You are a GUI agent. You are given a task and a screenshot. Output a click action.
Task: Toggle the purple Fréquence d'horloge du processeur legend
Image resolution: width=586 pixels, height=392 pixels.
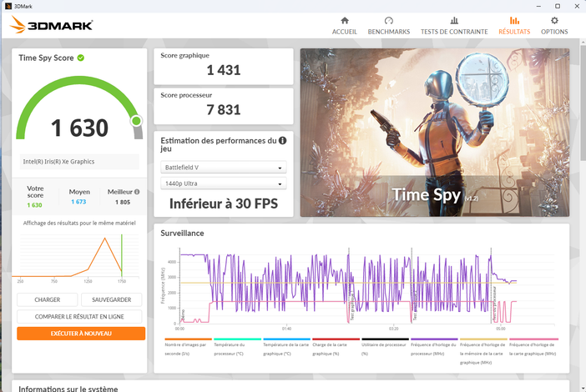pos(434,349)
